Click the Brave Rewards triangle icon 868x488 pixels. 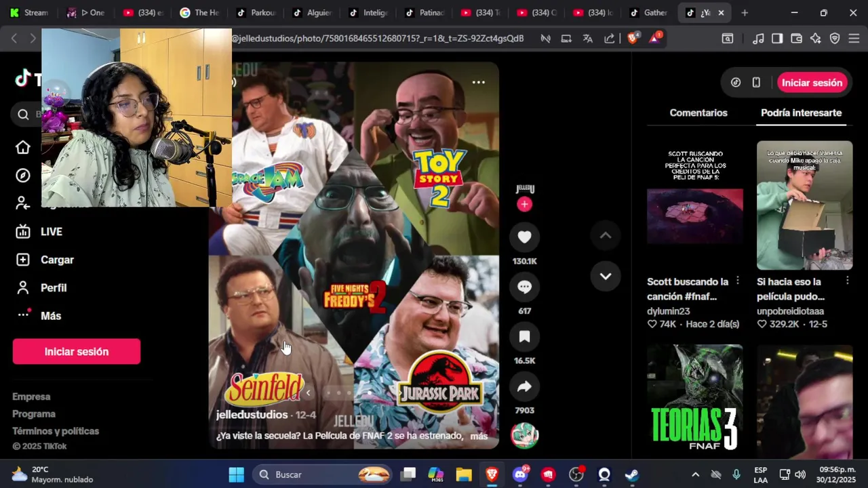[x=655, y=39]
